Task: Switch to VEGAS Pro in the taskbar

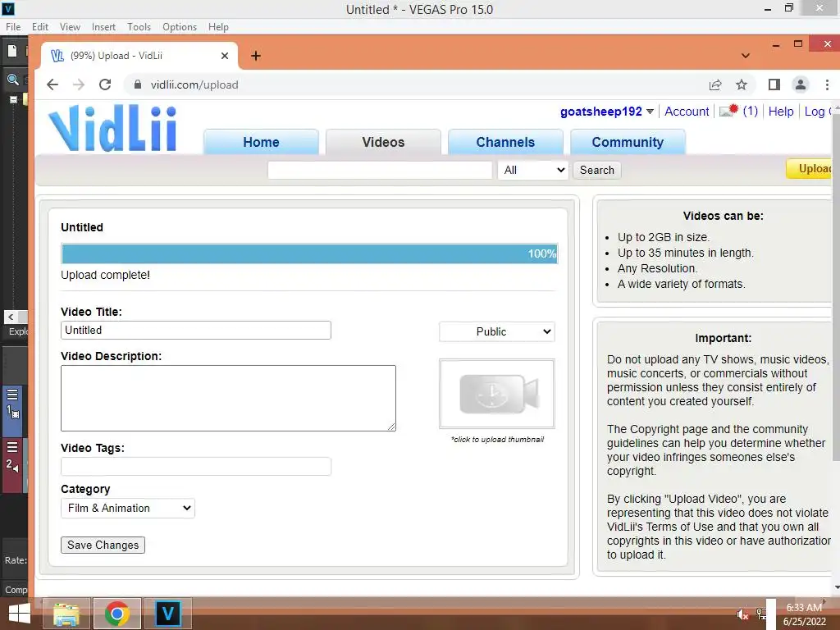Action: pos(167,614)
